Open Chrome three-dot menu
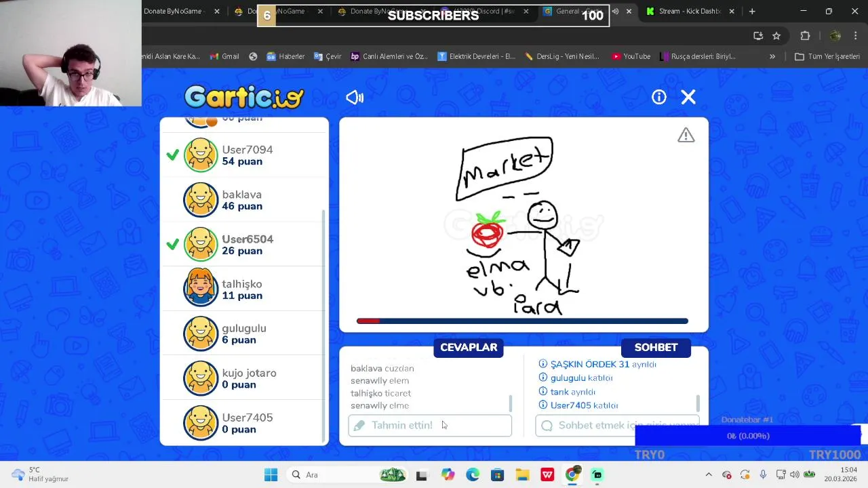The height and width of the screenshot is (488, 868). 856,36
